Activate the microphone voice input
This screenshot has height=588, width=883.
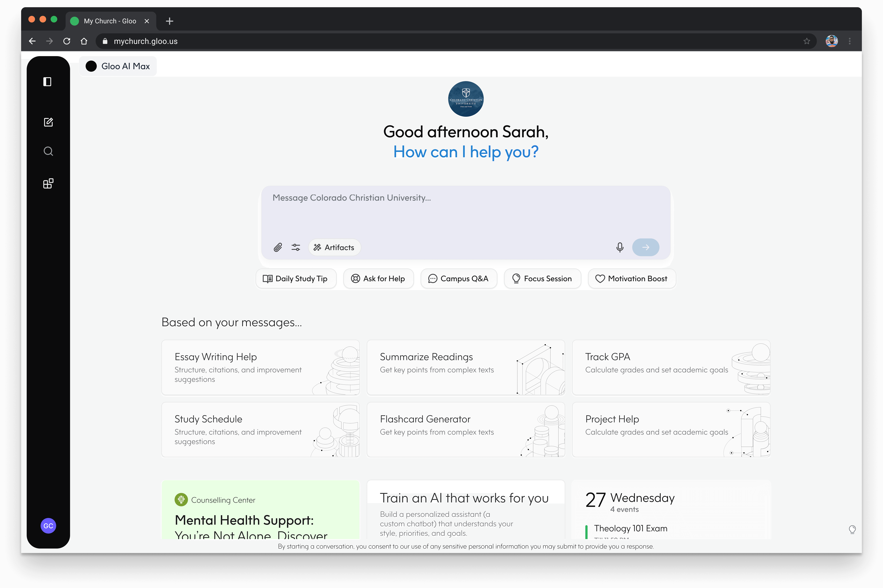(620, 247)
